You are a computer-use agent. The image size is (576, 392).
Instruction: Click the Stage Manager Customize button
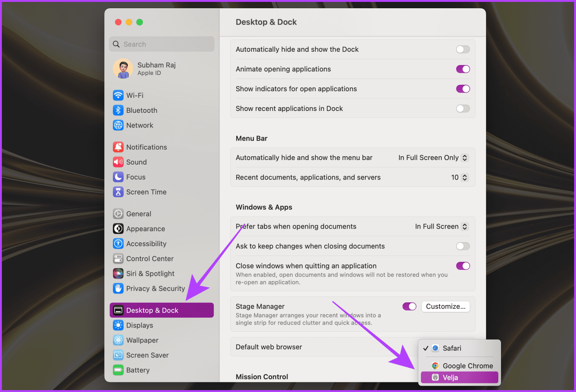(x=445, y=306)
